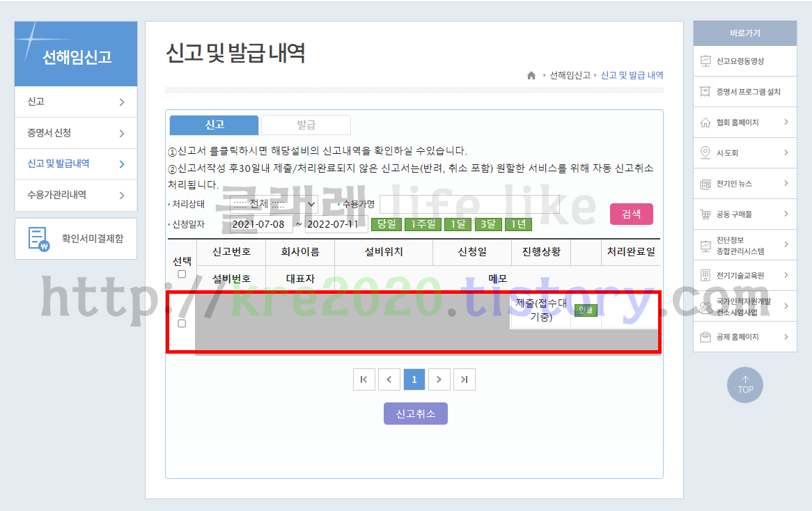
Task: Click the 신고취소 button
Action: click(x=415, y=414)
